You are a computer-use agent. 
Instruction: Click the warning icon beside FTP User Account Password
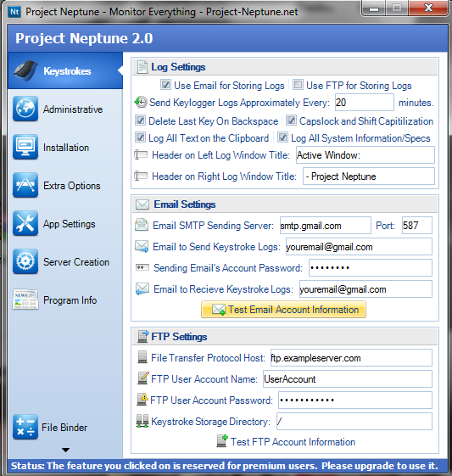[x=142, y=400]
